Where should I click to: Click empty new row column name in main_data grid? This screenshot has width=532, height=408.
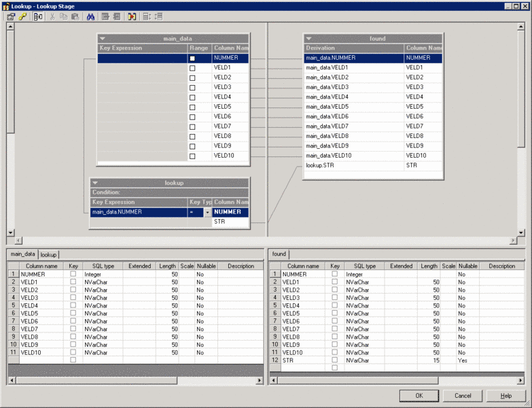(x=41, y=360)
